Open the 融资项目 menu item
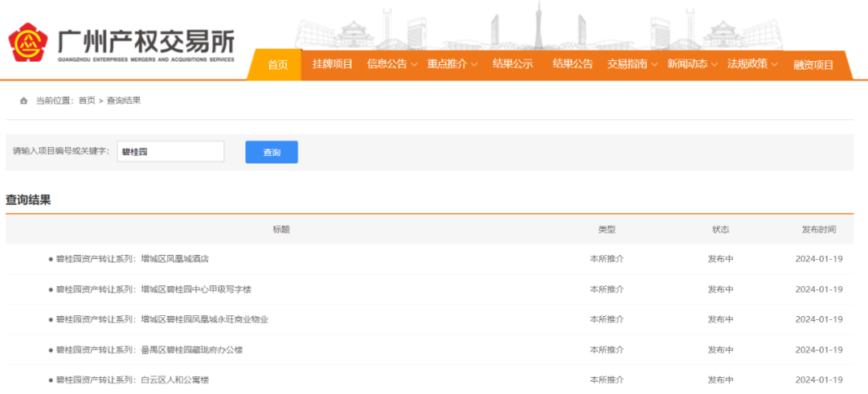This screenshot has width=868, height=394. (813, 65)
